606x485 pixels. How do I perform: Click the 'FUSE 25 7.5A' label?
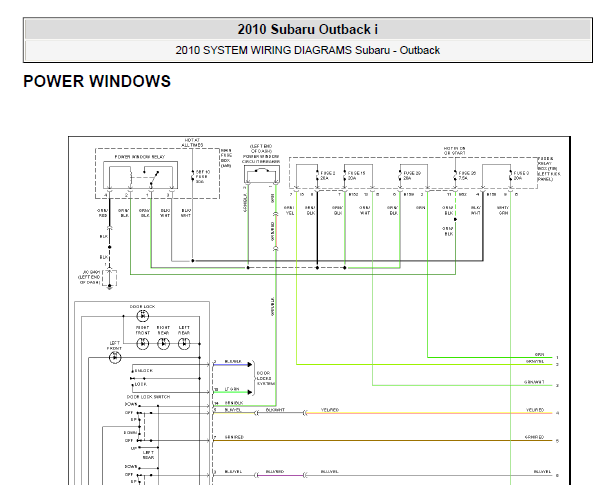click(467, 175)
